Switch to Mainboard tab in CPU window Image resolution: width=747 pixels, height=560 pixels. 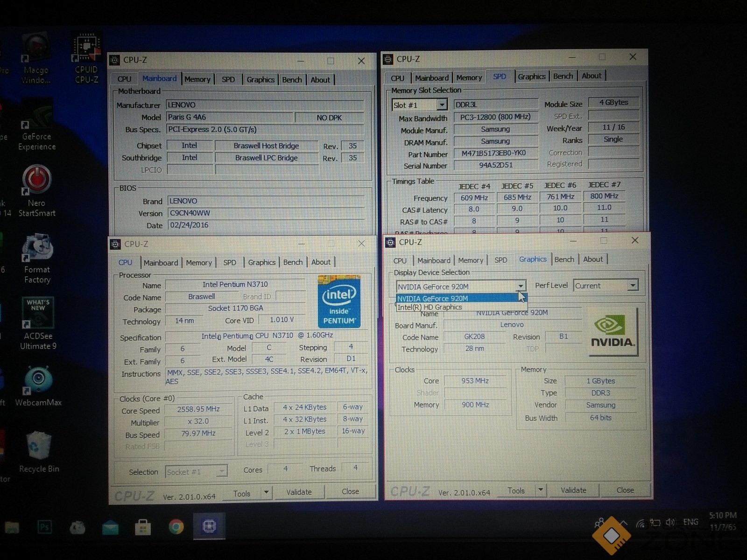161,263
